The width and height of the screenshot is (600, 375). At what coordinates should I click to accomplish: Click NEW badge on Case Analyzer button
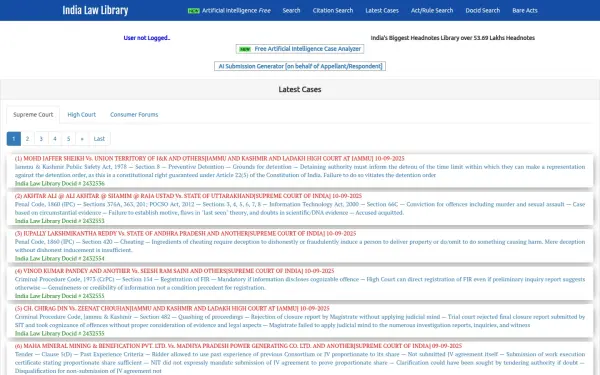click(245, 49)
